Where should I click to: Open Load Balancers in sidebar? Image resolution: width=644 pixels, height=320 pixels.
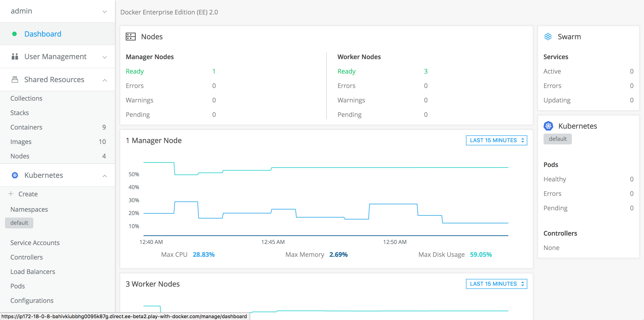(33, 271)
